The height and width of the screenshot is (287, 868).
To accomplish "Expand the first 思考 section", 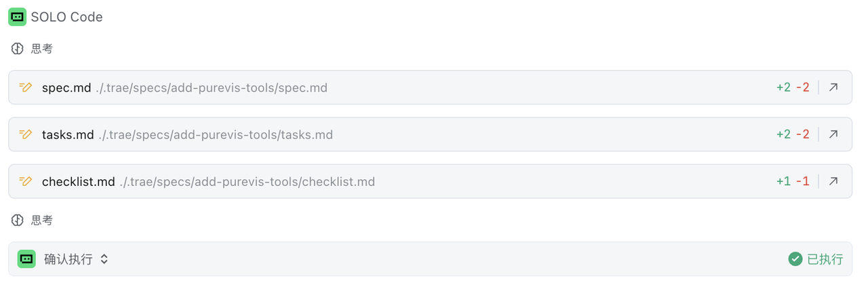I will coord(42,49).
